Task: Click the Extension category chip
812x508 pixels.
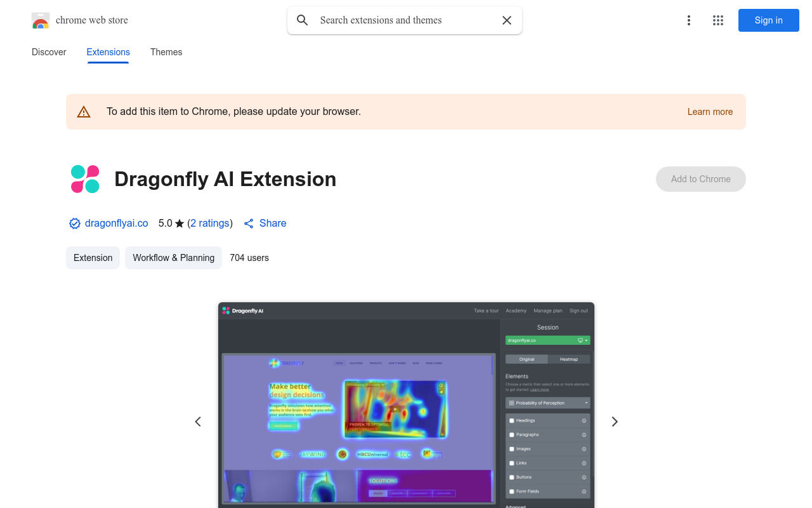Action: (93, 258)
